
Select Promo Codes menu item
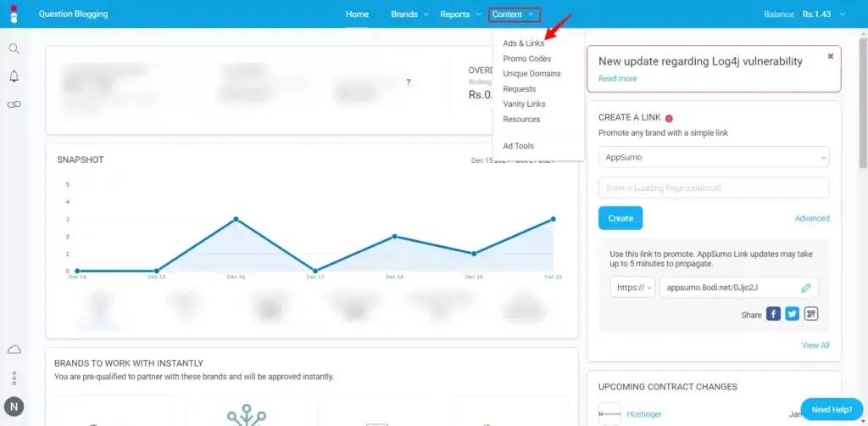(x=526, y=59)
